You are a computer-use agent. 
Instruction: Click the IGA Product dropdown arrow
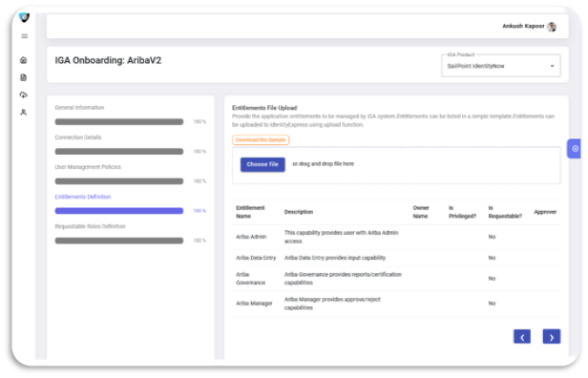pyautogui.click(x=552, y=66)
